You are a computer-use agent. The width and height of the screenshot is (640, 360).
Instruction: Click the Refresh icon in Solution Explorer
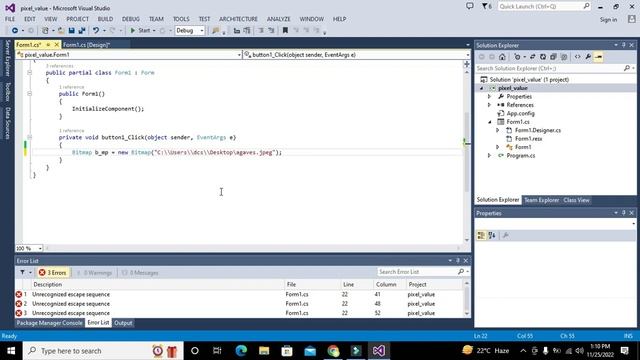(543, 57)
